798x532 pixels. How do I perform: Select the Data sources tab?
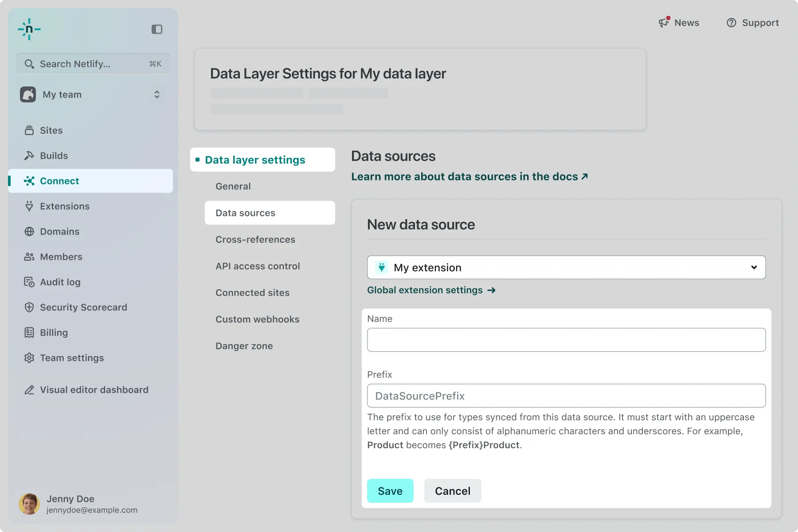pos(270,213)
